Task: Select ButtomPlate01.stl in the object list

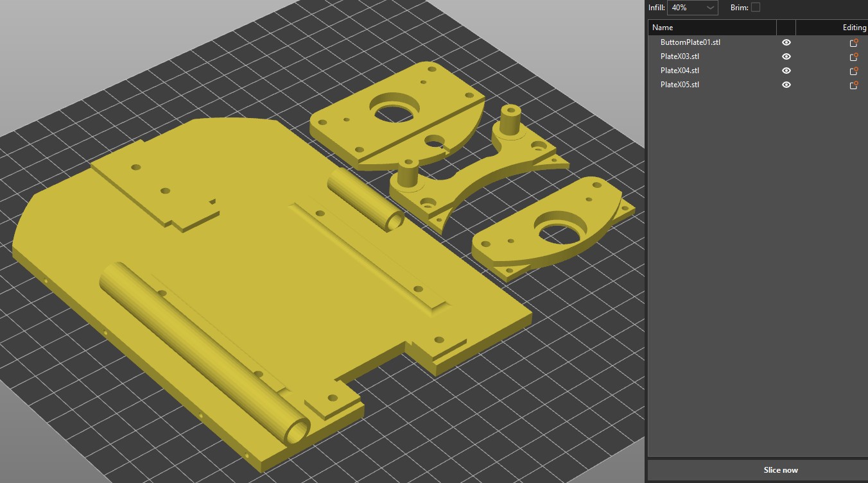Action: pos(690,42)
